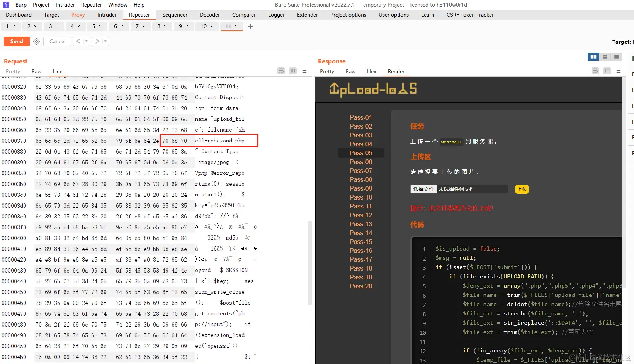634x364 pixels.
Task: Click the Request panel vertical scrollbar
Action: pos(309,262)
